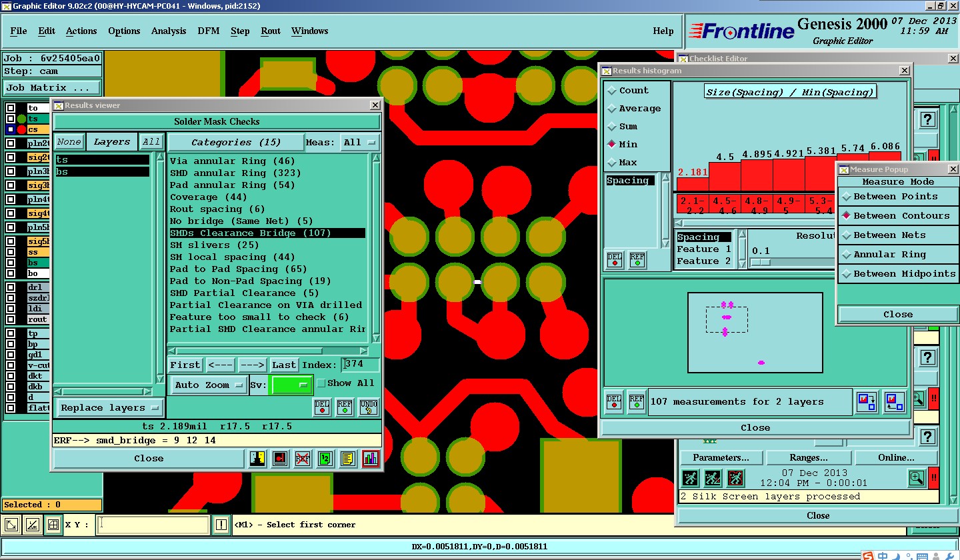Click the grid snap icon left of XY

point(53,525)
